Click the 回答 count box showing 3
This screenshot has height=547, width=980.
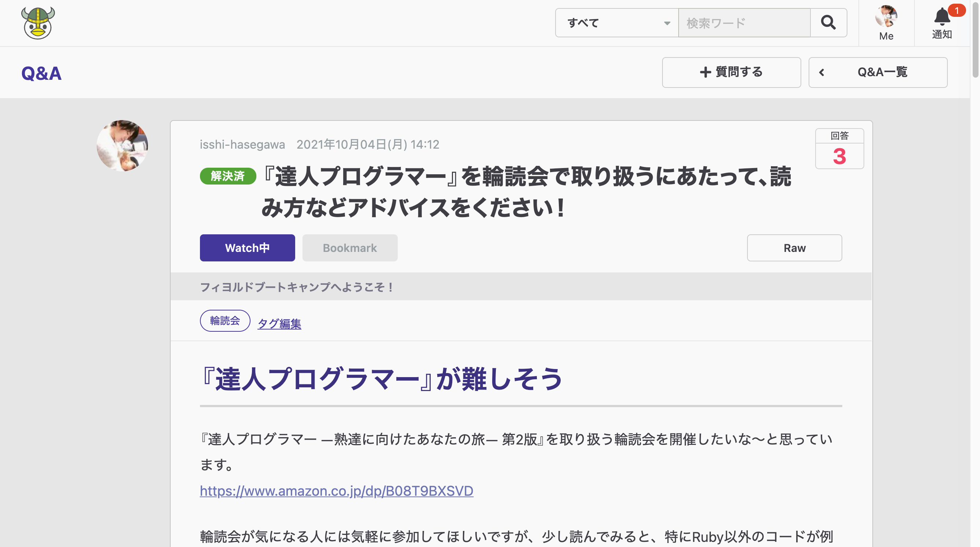pos(839,149)
